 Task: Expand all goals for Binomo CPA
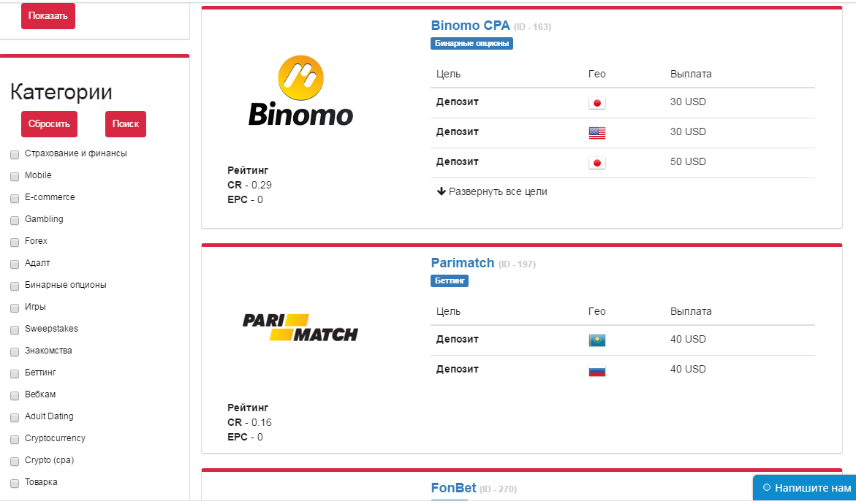492,191
